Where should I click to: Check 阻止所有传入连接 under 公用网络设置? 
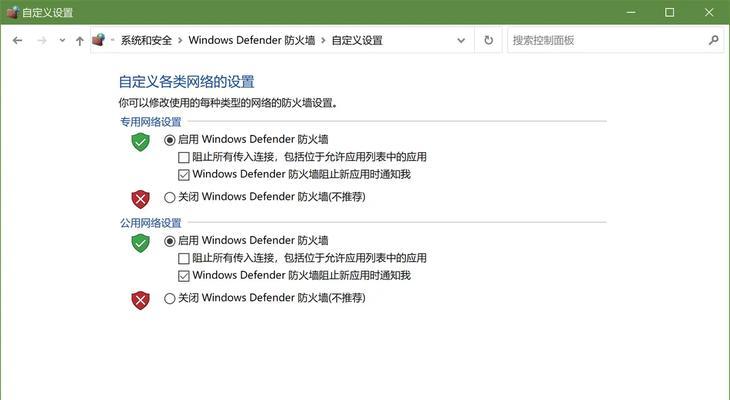(183, 258)
